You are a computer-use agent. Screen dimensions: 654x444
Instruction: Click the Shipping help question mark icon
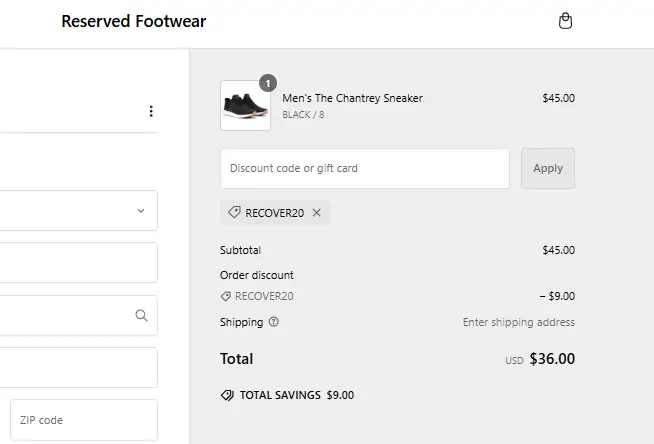[x=274, y=322]
